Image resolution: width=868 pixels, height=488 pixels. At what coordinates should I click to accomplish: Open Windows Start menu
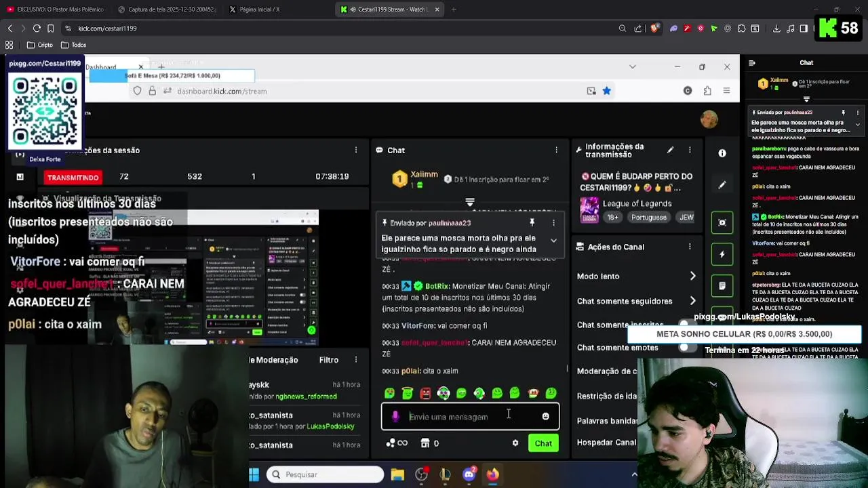pos(254,474)
